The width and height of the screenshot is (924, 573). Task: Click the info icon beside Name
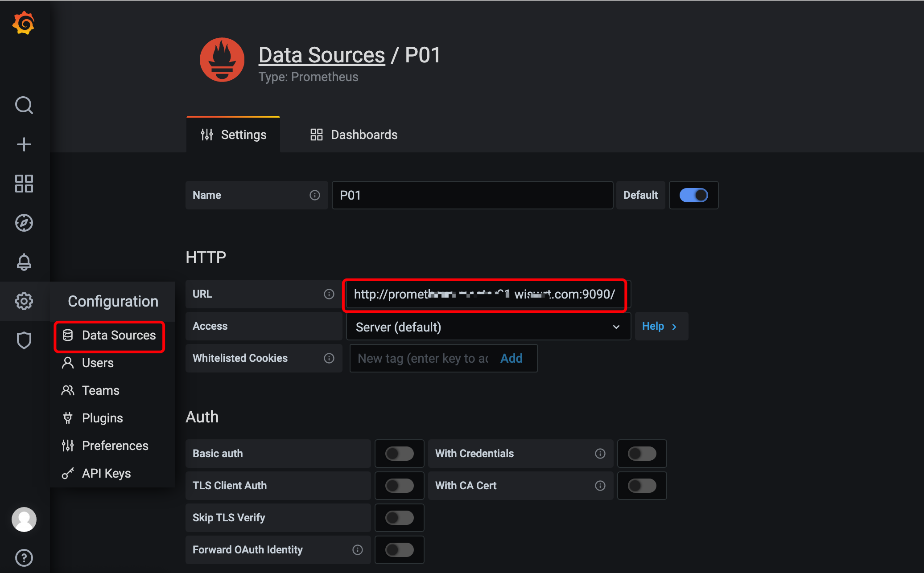pyautogui.click(x=315, y=195)
